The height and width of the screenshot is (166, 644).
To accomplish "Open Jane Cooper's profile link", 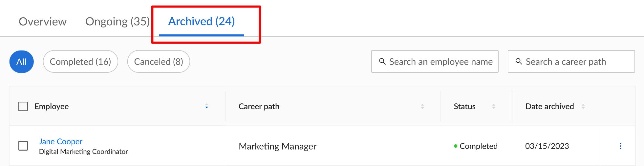I will click(x=61, y=141).
